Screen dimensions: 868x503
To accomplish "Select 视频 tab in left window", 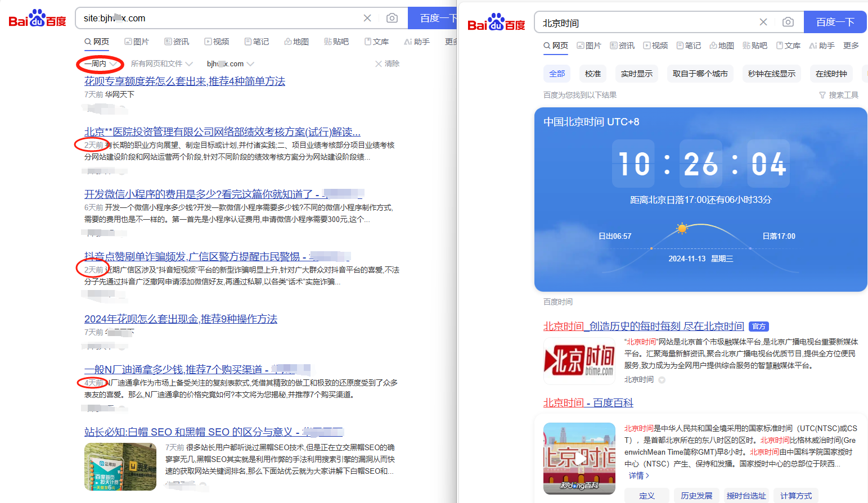I will pyautogui.click(x=217, y=42).
